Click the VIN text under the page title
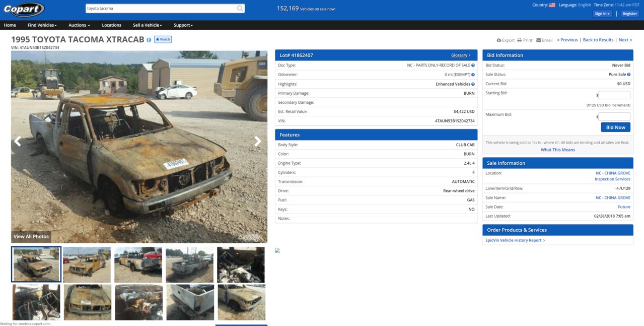Viewport: 644px width, 326px height. coord(35,47)
